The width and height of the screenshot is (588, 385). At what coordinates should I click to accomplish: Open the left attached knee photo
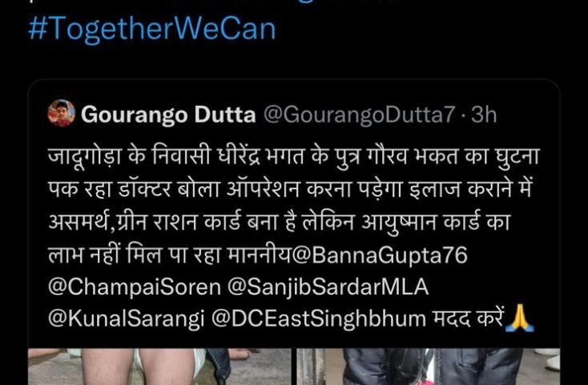click(x=159, y=367)
